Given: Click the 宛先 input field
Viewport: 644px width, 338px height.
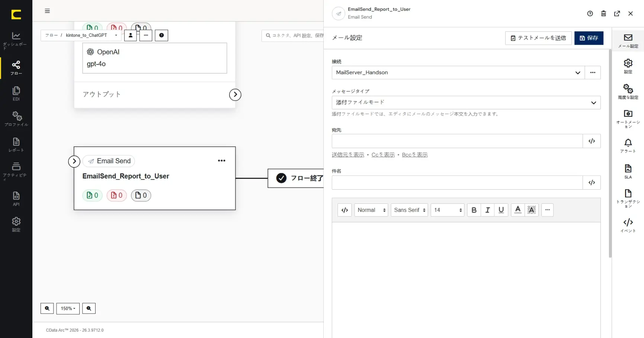Looking at the screenshot, I should click(x=457, y=141).
